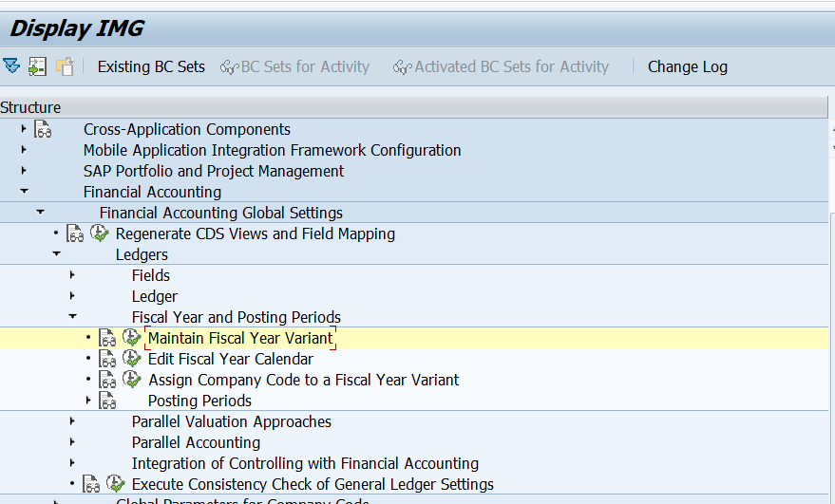The height and width of the screenshot is (504, 835).
Task: Select Assign Company Code to a Fiscal Year Variant
Action: click(x=304, y=380)
